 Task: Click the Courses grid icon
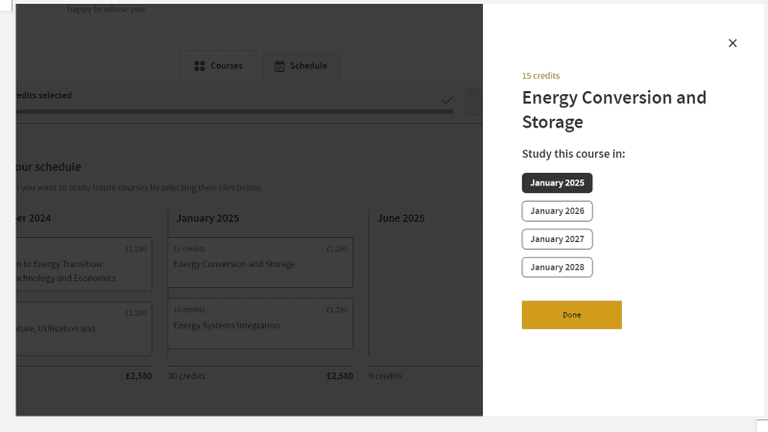click(x=199, y=66)
